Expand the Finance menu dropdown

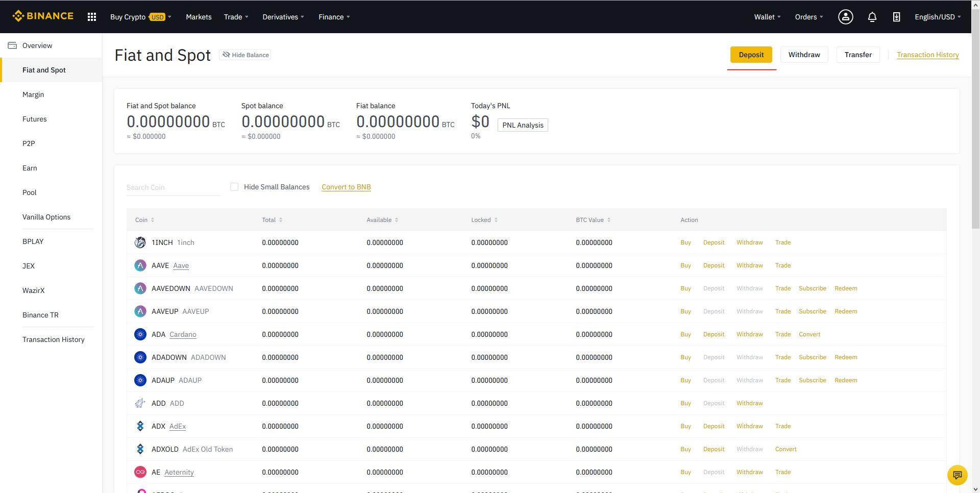click(x=334, y=17)
